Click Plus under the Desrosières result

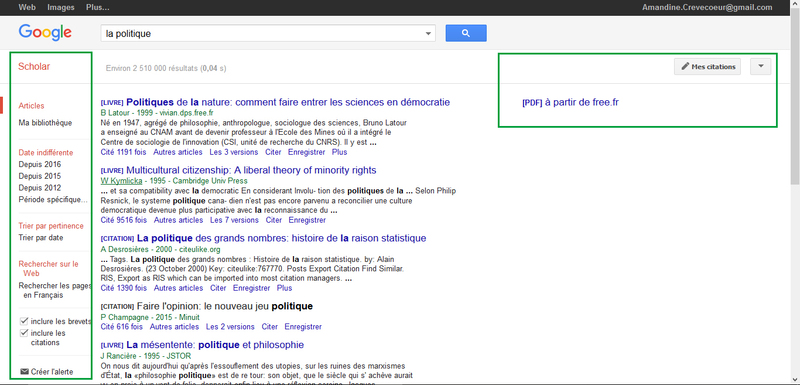[x=285, y=288]
